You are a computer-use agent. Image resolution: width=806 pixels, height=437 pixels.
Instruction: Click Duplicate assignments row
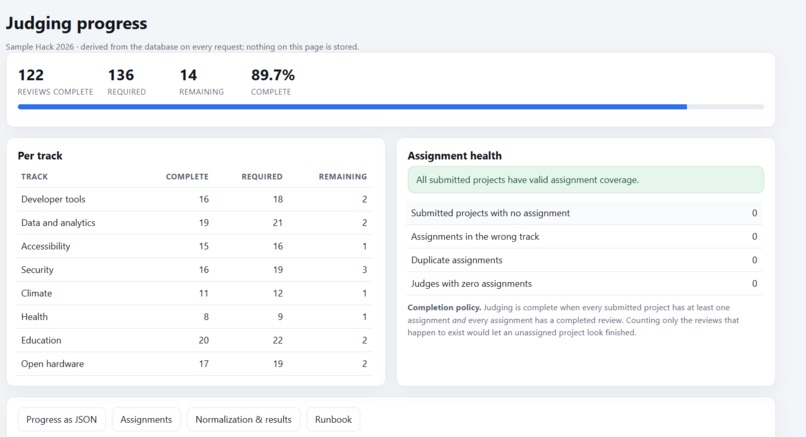tap(584, 260)
